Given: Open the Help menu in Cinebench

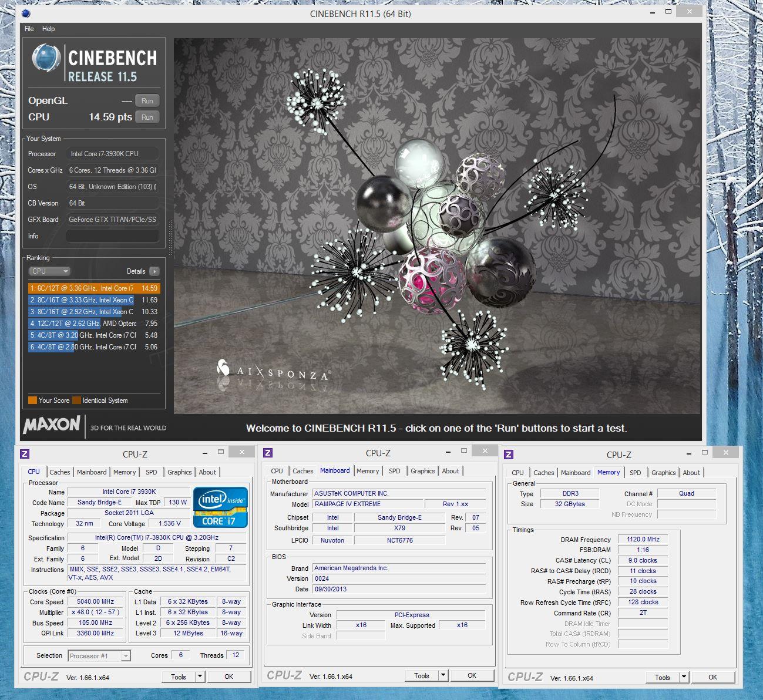Looking at the screenshot, I should [x=49, y=29].
